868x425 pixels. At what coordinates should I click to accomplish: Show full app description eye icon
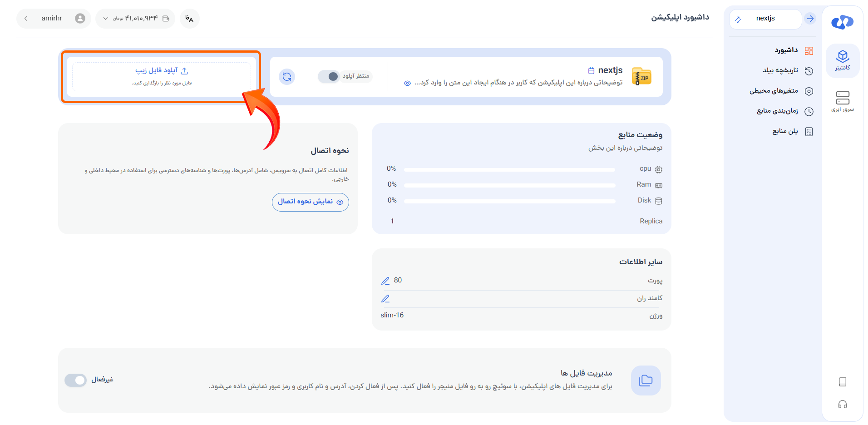(407, 83)
